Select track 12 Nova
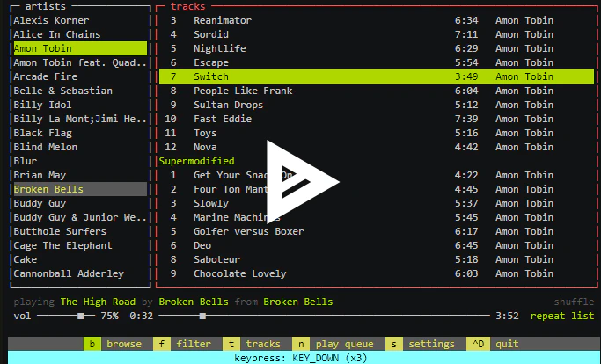601x364 pixels. pyautogui.click(x=377, y=147)
